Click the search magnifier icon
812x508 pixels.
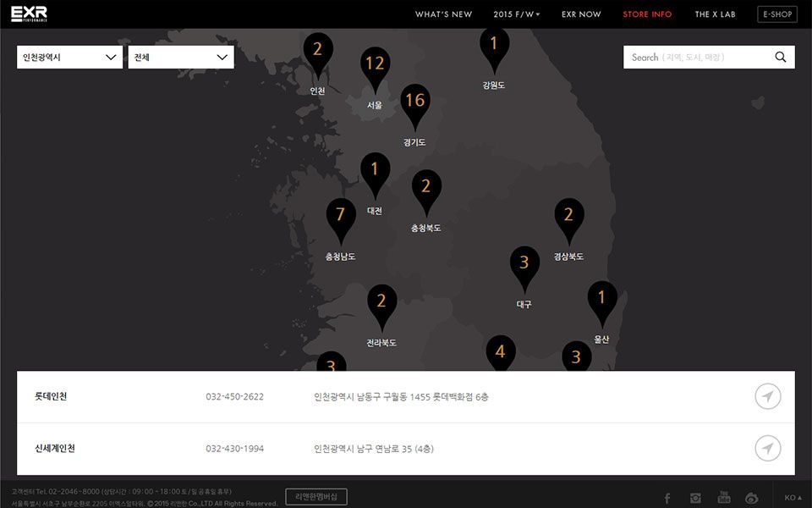(780, 57)
